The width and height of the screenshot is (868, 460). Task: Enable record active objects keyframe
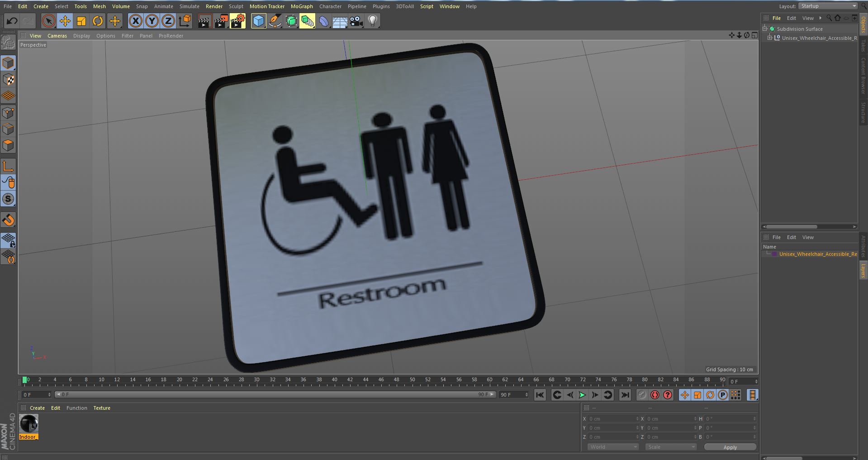tap(642, 395)
